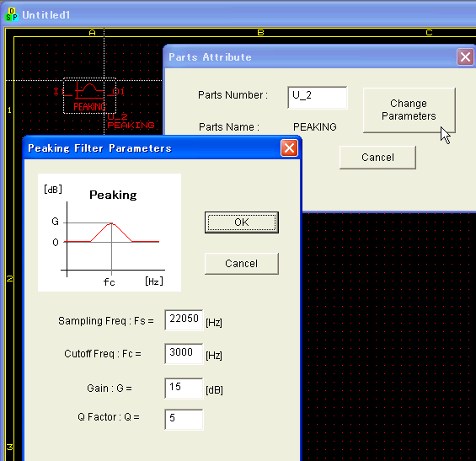Click the Peaking Filter Parameters title bar
This screenshot has height=461, width=476.
coord(152,148)
